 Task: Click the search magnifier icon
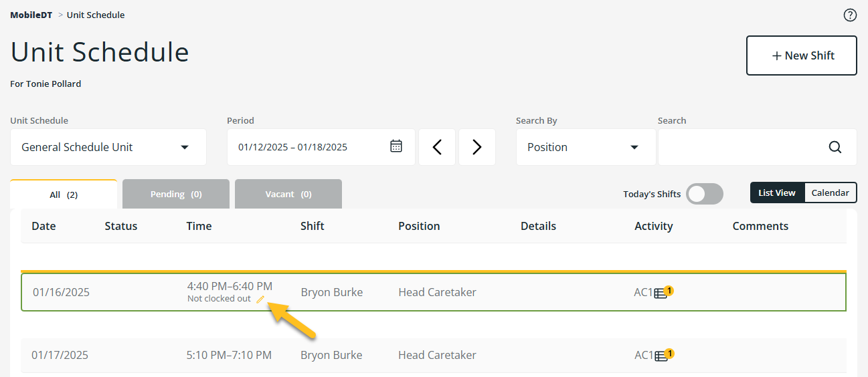(x=835, y=147)
